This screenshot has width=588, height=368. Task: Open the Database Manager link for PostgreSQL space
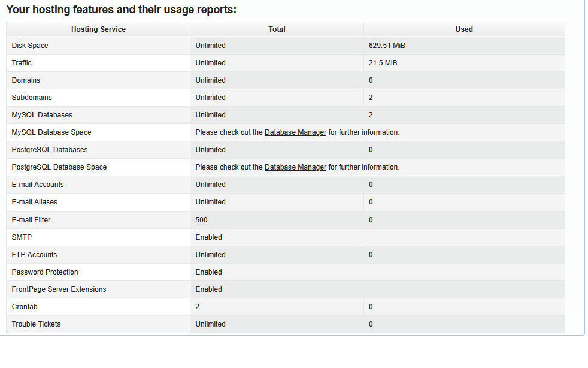tap(295, 167)
